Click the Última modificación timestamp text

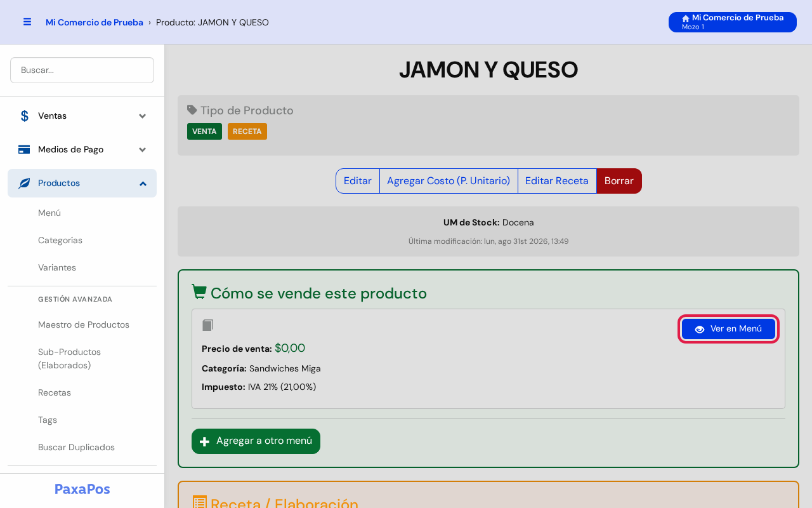[x=488, y=241]
